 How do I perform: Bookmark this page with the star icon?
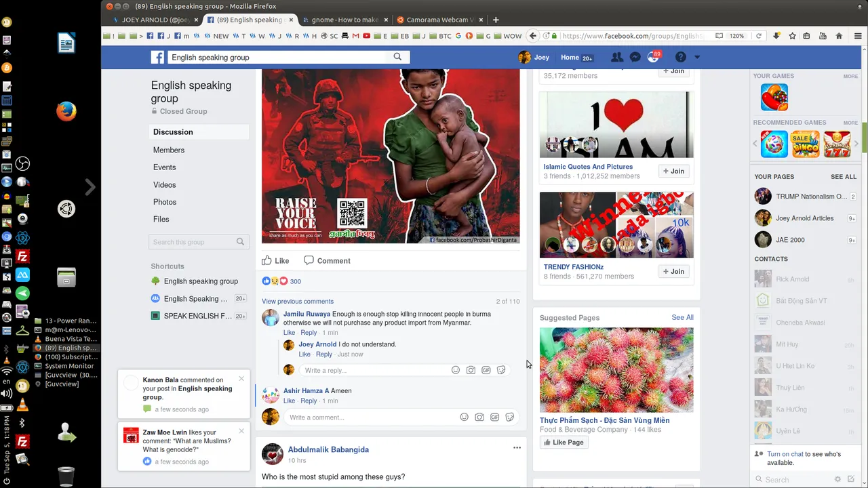coord(792,36)
